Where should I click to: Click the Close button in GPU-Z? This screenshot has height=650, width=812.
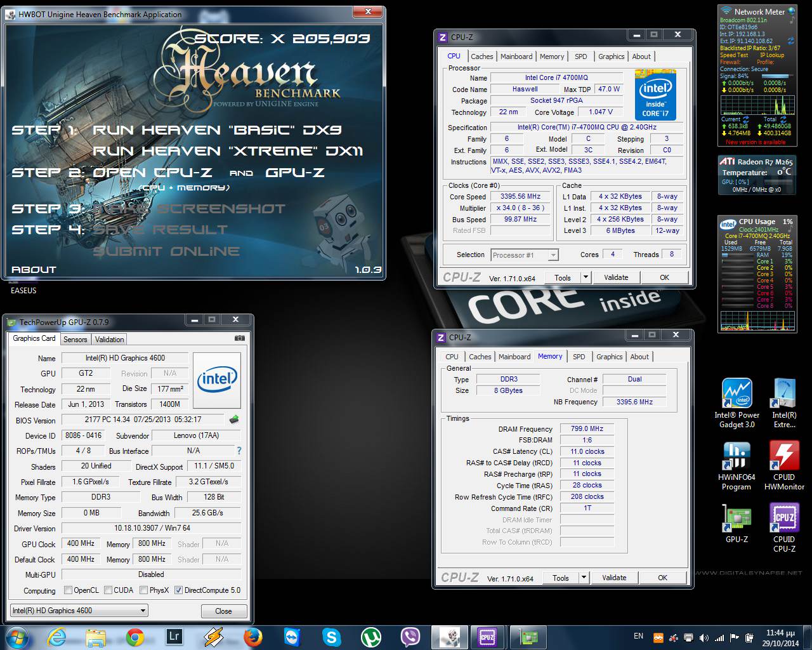pyautogui.click(x=223, y=611)
